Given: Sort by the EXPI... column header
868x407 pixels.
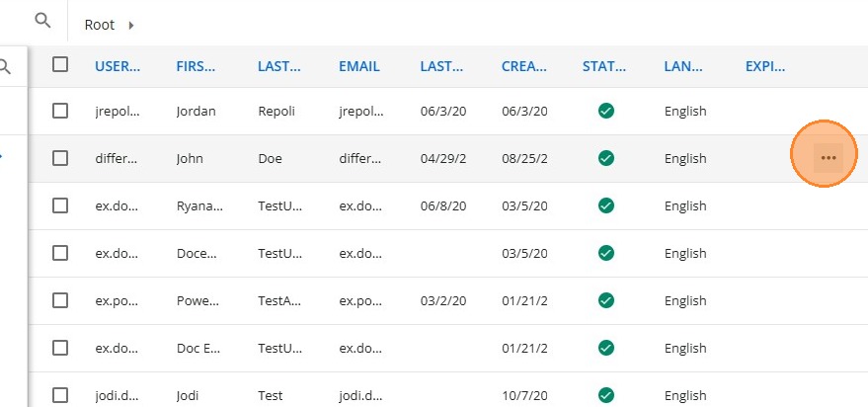Looking at the screenshot, I should pyautogui.click(x=765, y=66).
